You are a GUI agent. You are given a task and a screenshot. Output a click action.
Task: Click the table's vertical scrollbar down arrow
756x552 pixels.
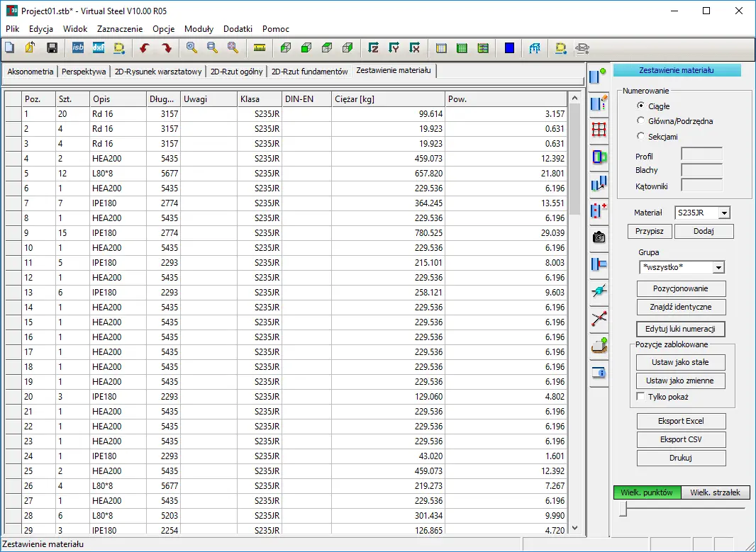pos(574,528)
